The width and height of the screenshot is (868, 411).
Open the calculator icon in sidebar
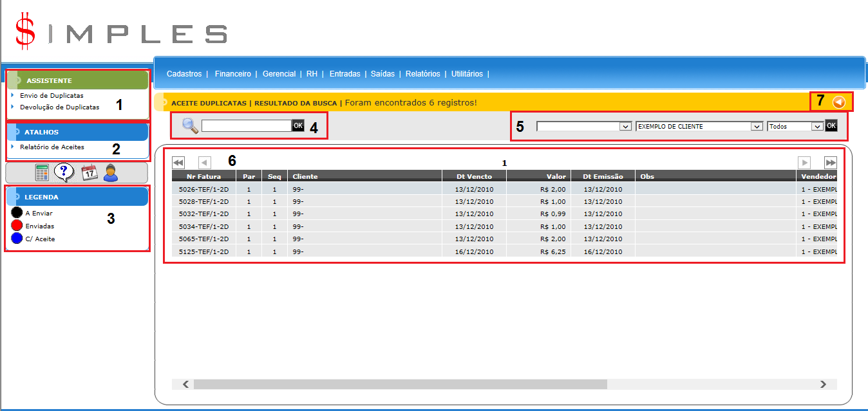tap(42, 172)
